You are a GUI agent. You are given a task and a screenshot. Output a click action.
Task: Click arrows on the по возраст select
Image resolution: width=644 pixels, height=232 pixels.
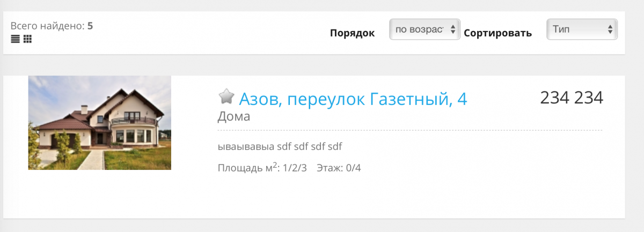point(453,29)
